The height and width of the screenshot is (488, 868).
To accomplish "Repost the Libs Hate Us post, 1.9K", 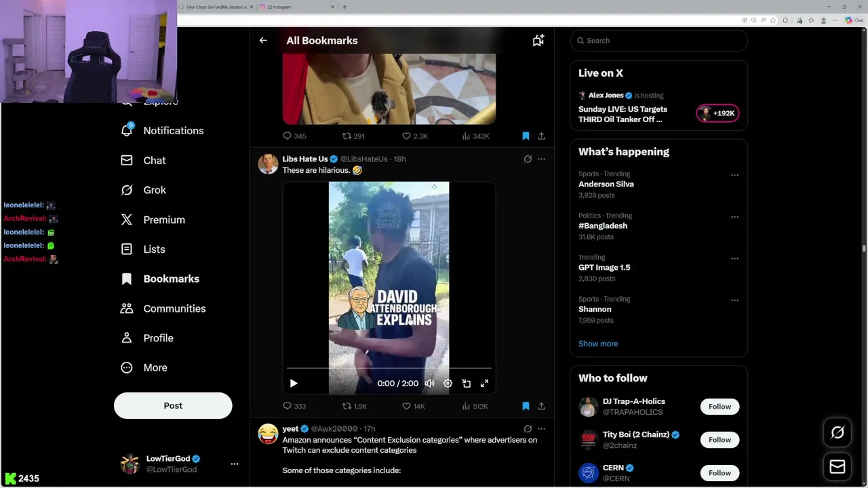I will (354, 406).
